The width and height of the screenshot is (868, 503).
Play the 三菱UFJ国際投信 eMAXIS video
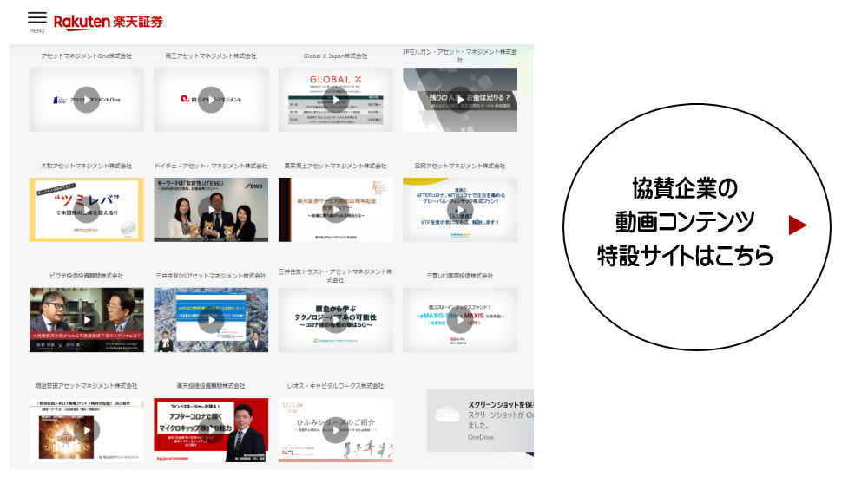(460, 320)
